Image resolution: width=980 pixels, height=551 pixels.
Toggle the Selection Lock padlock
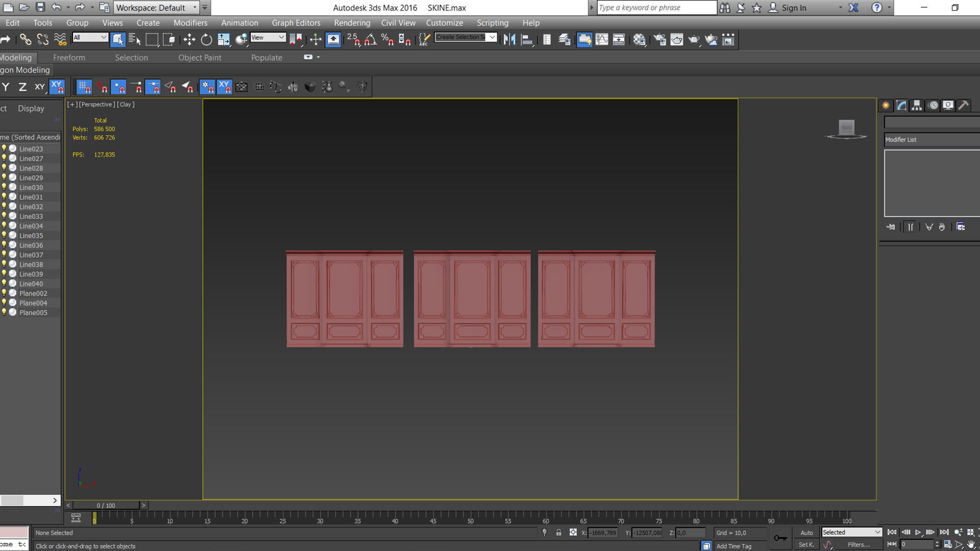(x=559, y=533)
